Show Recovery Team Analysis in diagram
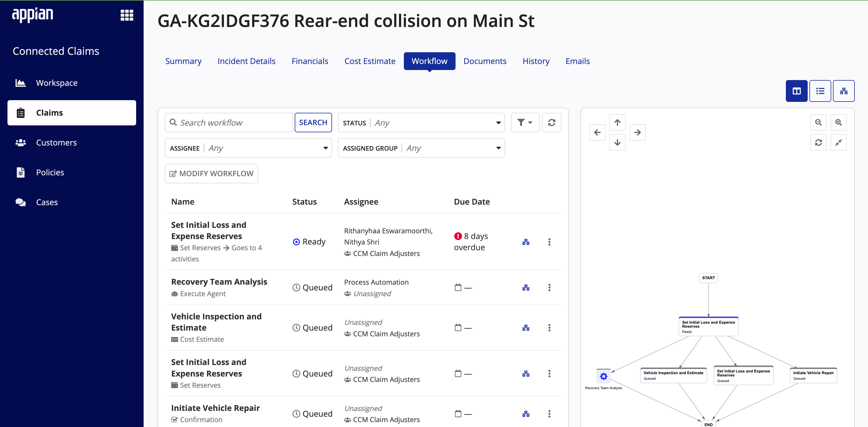Viewport: 868px width, 427px height. tap(526, 288)
